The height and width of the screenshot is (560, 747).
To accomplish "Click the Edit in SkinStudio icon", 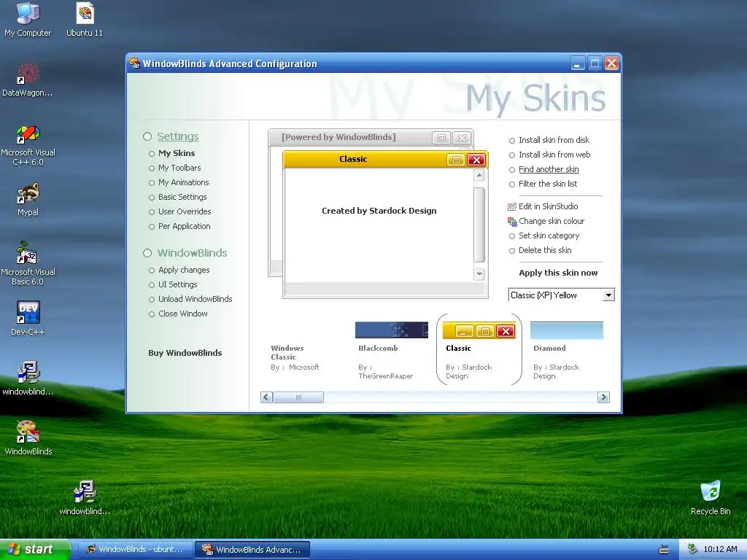I will click(512, 206).
